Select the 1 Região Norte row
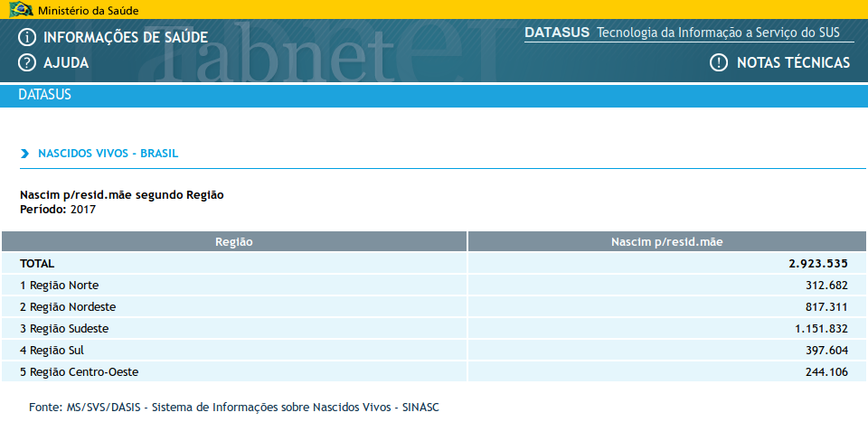Image resolution: width=868 pixels, height=422 pixels. pos(65,286)
